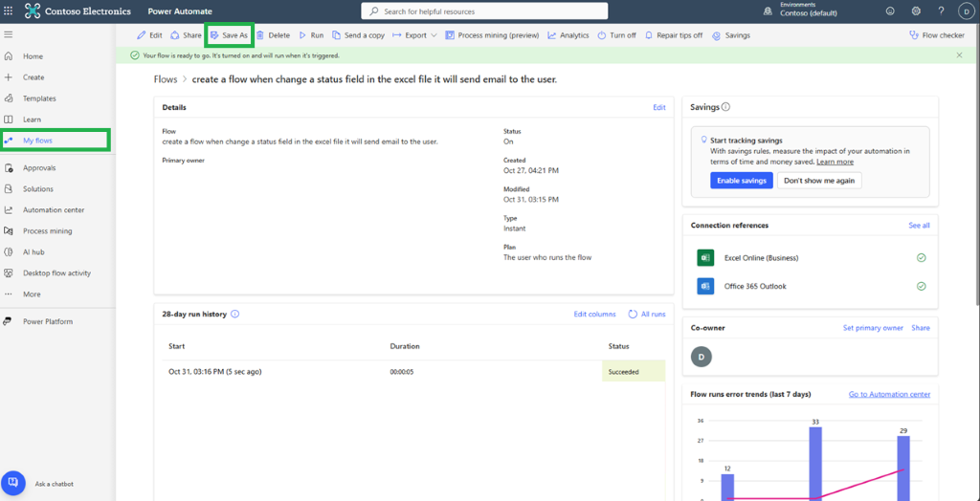Click the Enable savings button

(x=742, y=181)
